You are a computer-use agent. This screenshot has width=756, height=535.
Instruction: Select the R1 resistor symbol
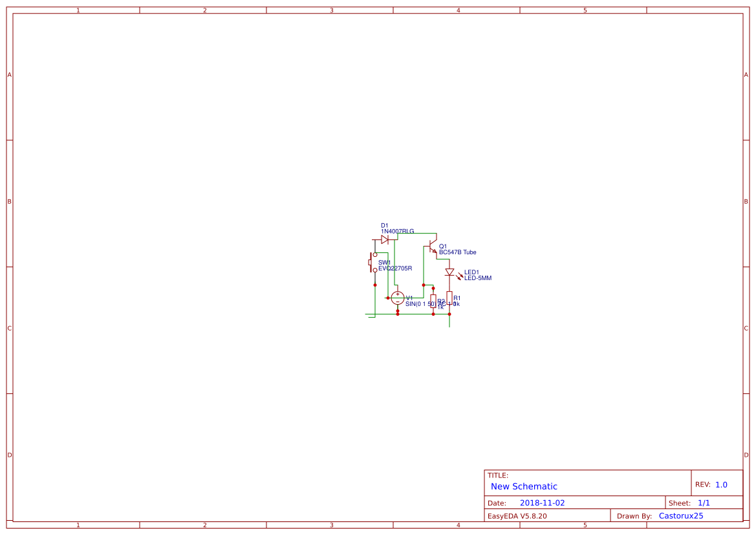[x=449, y=298]
